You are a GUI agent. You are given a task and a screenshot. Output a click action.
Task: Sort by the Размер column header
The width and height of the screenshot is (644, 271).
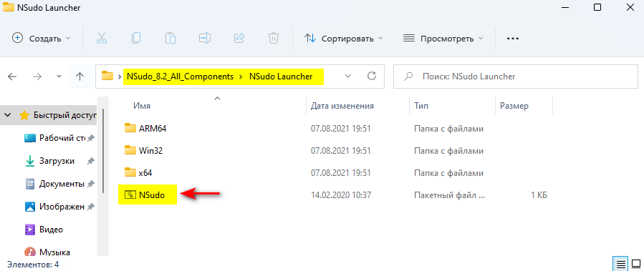[x=514, y=106]
